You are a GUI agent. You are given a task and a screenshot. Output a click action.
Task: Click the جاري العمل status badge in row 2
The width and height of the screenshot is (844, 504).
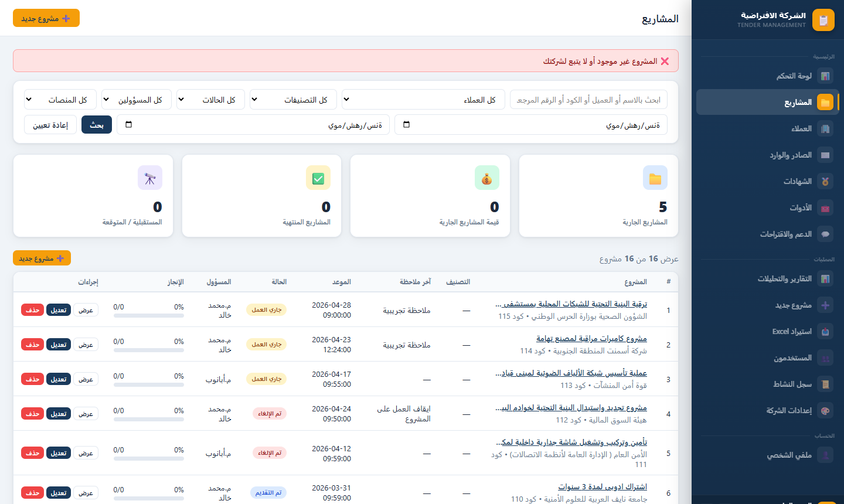click(x=267, y=345)
